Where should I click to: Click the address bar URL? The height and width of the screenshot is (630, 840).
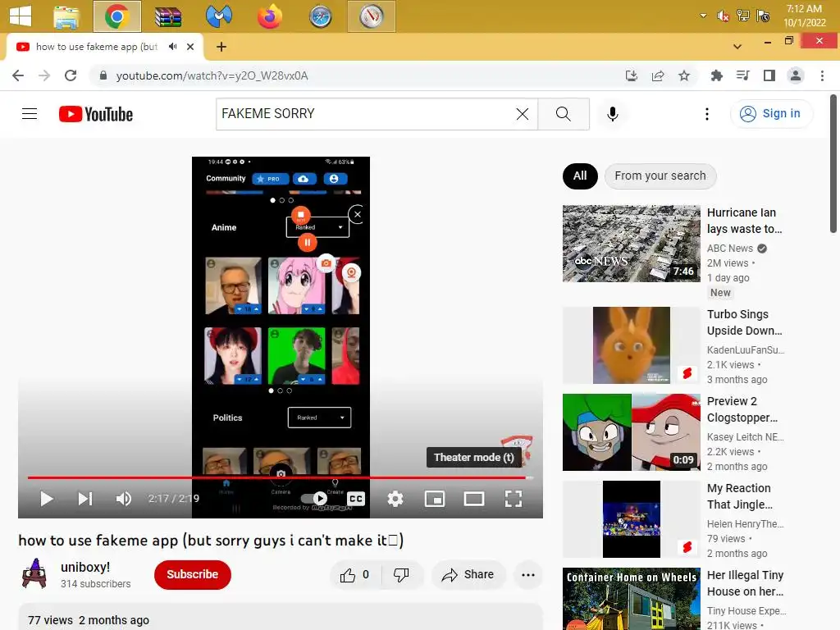[212, 75]
